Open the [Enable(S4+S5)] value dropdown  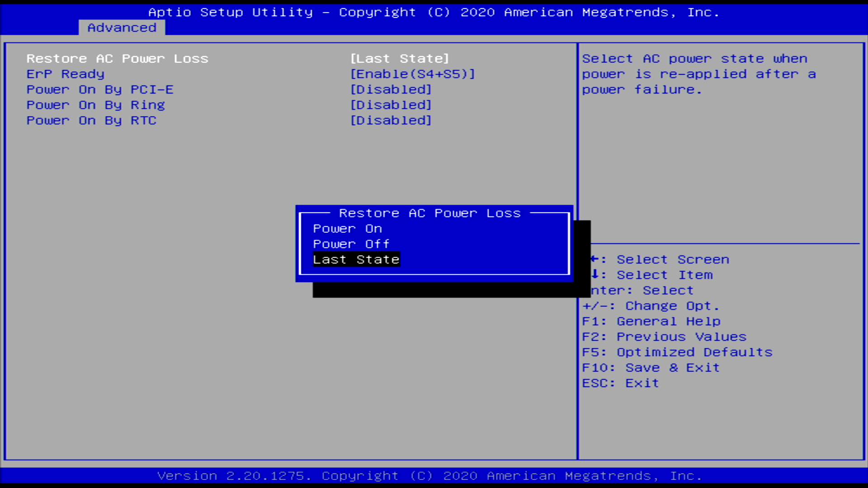point(413,74)
